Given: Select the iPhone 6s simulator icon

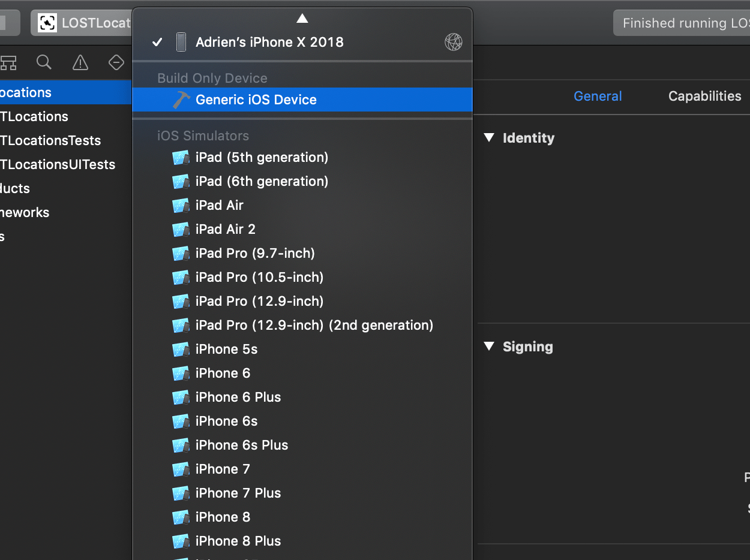Looking at the screenshot, I should (181, 421).
